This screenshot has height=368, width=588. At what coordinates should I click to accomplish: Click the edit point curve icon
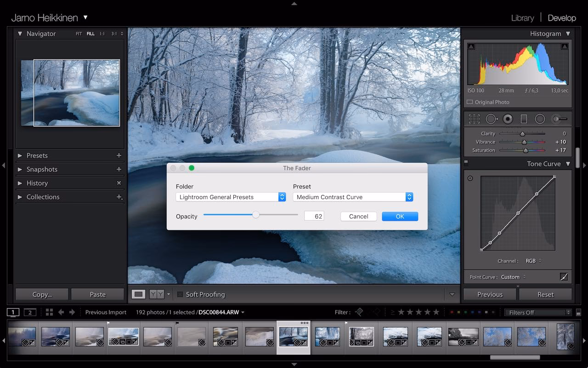point(564,277)
